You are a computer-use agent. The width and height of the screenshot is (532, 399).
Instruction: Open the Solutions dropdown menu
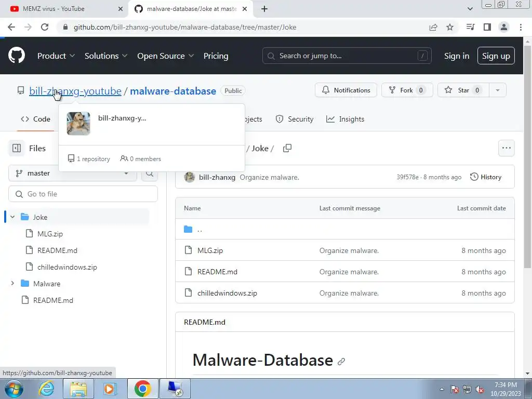106,56
